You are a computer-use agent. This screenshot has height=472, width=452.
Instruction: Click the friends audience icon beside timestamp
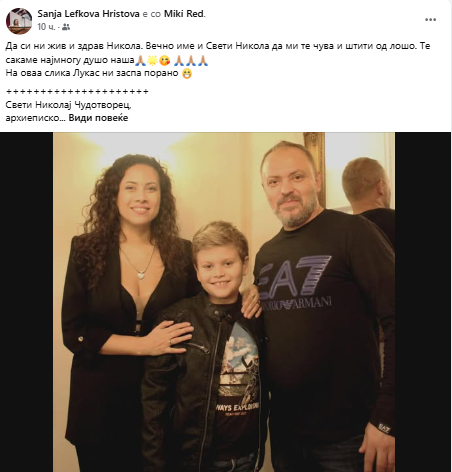[x=66, y=27]
